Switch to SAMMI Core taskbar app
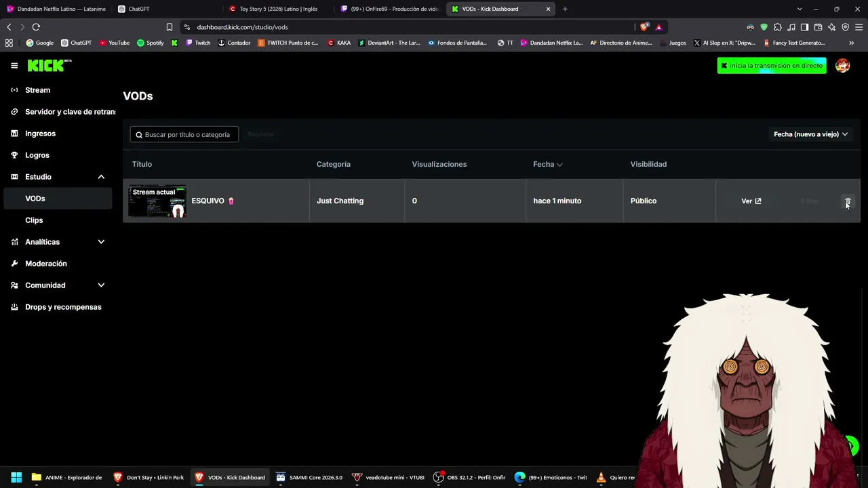Screen dimensions: 868x488 coord(309,477)
